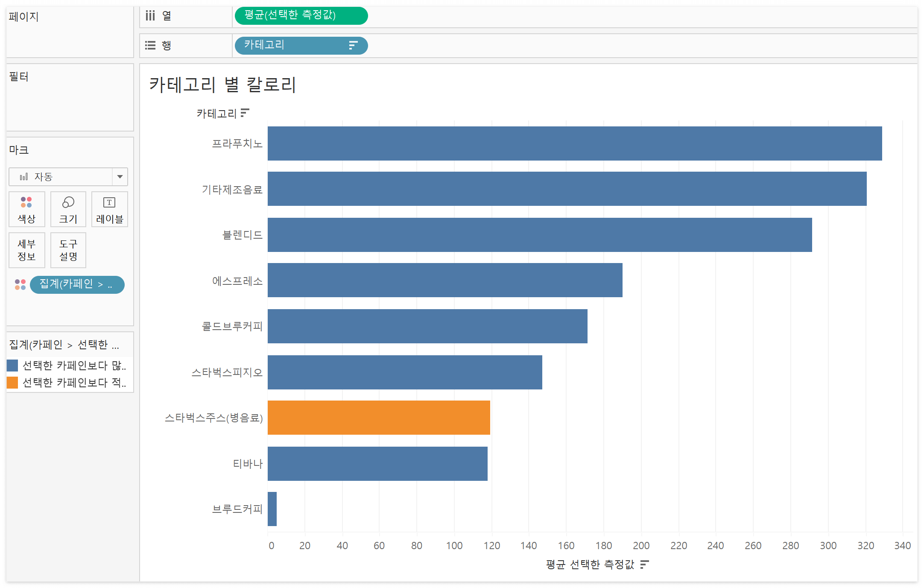Click the 카테고리 별 칼로리 sheet title
The image size is (924, 588).
pos(222,85)
